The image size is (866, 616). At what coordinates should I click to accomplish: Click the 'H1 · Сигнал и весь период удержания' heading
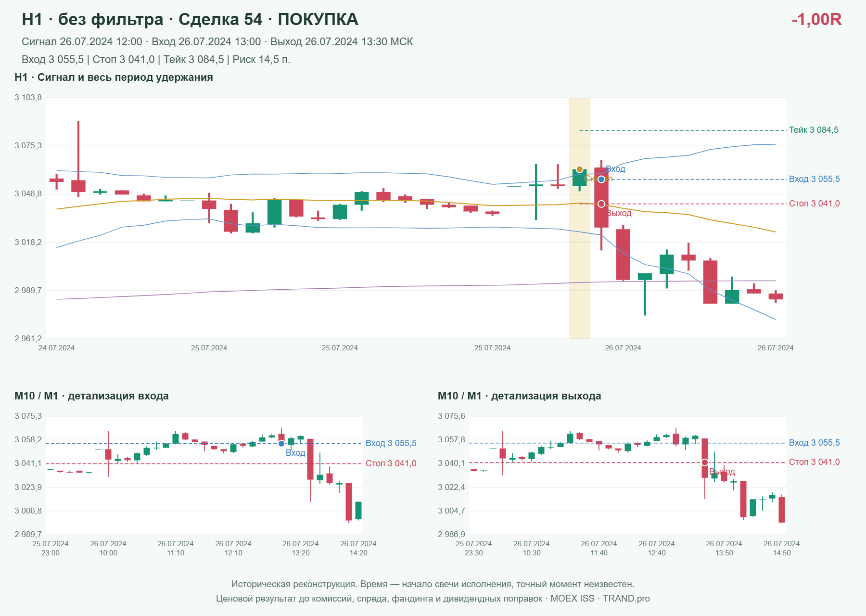(x=114, y=77)
